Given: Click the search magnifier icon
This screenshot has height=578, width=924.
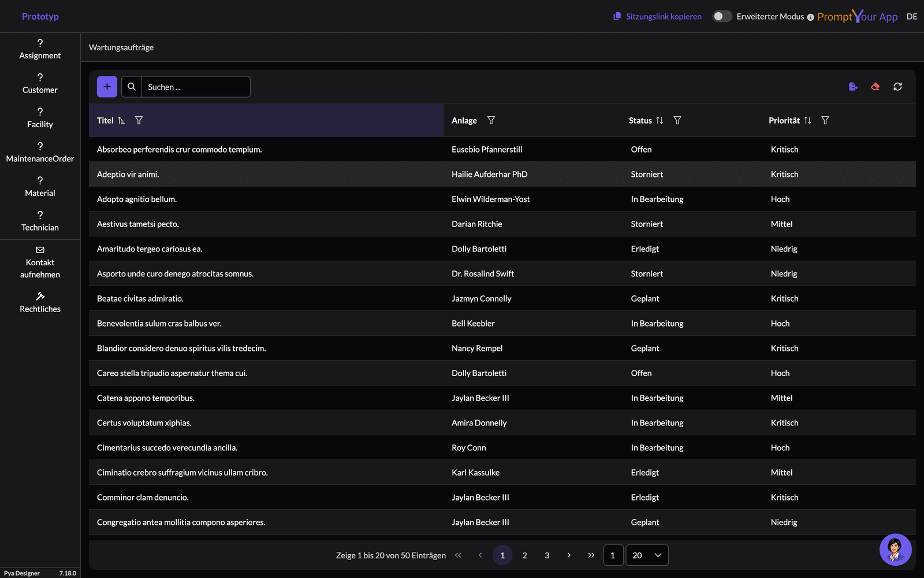Looking at the screenshot, I should pyautogui.click(x=132, y=87).
